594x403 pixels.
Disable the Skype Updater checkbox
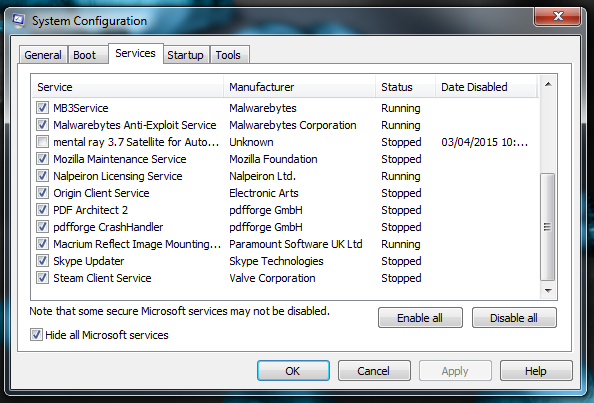[42, 261]
